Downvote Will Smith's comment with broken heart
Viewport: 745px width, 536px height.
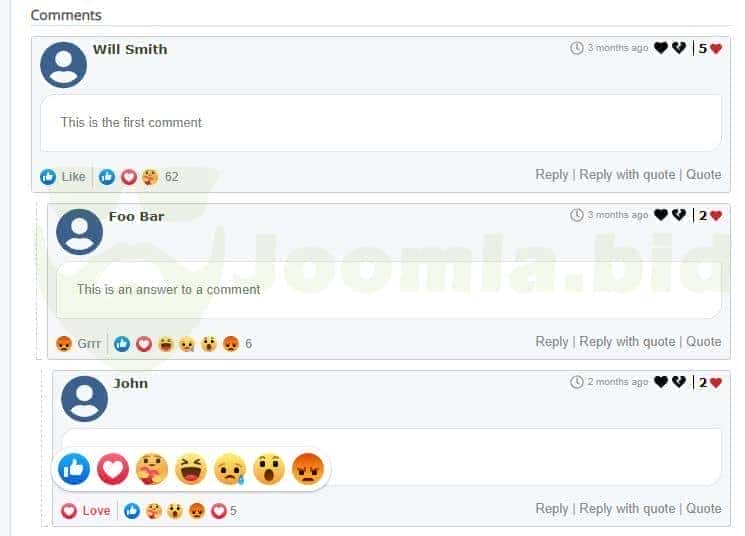pyautogui.click(x=678, y=48)
